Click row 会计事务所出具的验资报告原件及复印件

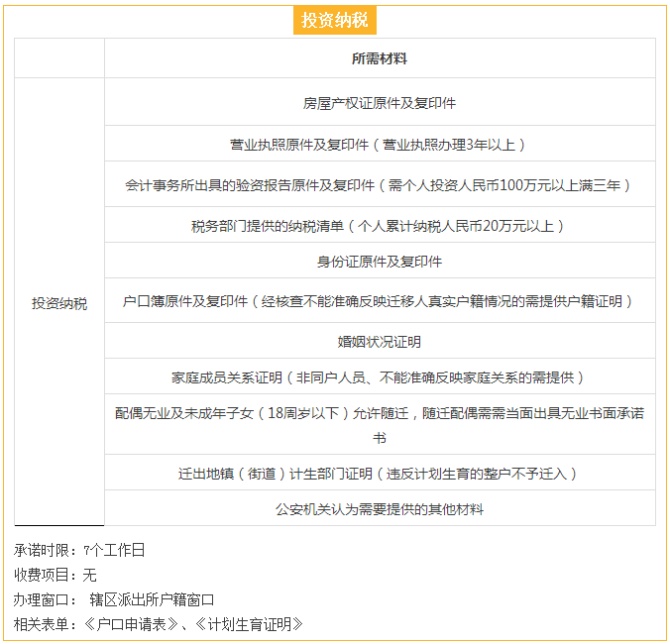(x=380, y=184)
